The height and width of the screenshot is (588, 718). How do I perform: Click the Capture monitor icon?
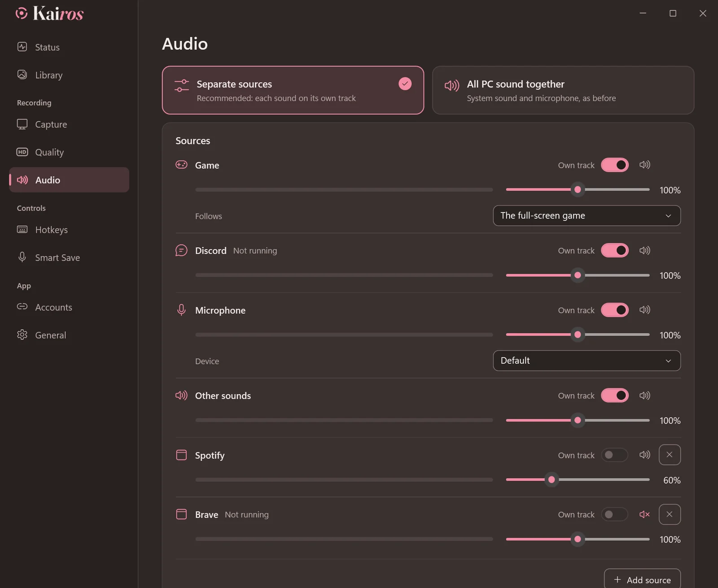22,124
